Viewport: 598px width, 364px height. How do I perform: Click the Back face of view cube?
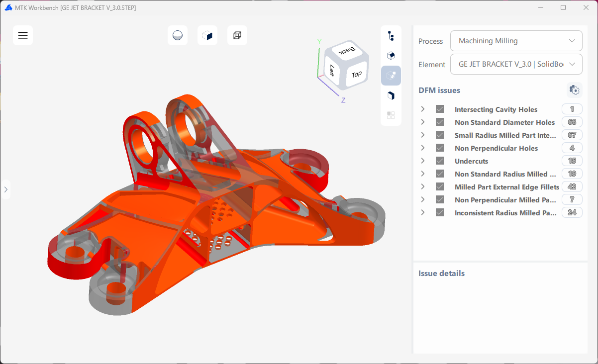(348, 50)
